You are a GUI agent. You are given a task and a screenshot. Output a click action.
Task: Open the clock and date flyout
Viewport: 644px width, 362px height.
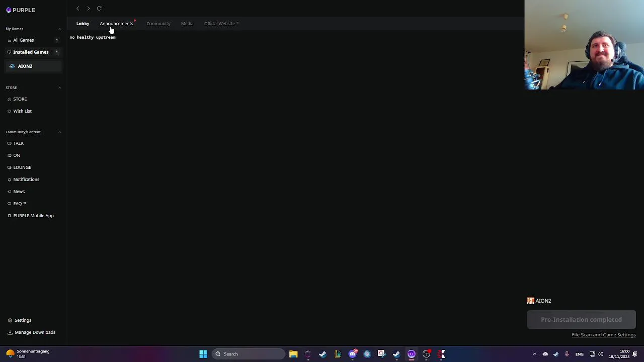click(619, 354)
